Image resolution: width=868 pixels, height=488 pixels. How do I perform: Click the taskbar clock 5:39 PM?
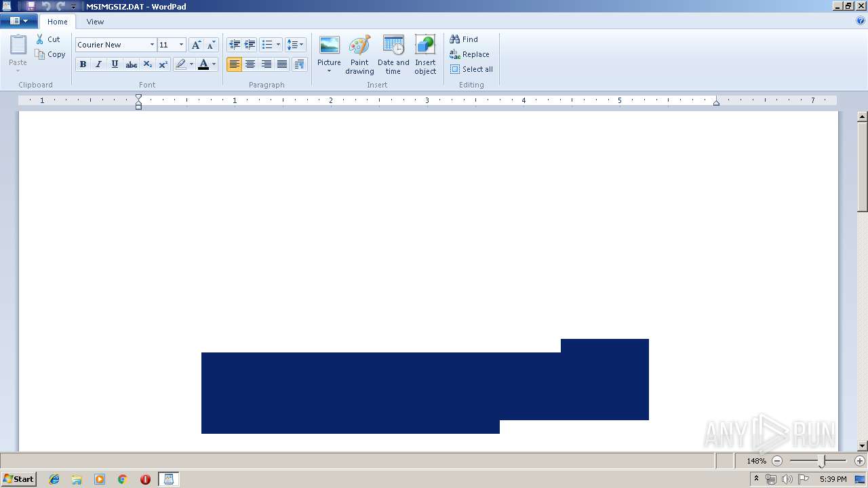(833, 479)
